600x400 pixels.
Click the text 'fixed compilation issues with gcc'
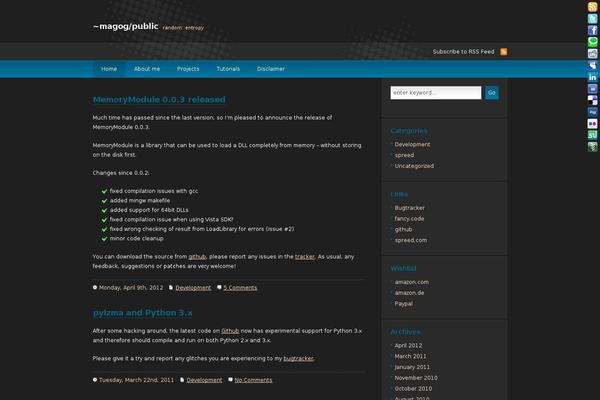click(x=154, y=191)
